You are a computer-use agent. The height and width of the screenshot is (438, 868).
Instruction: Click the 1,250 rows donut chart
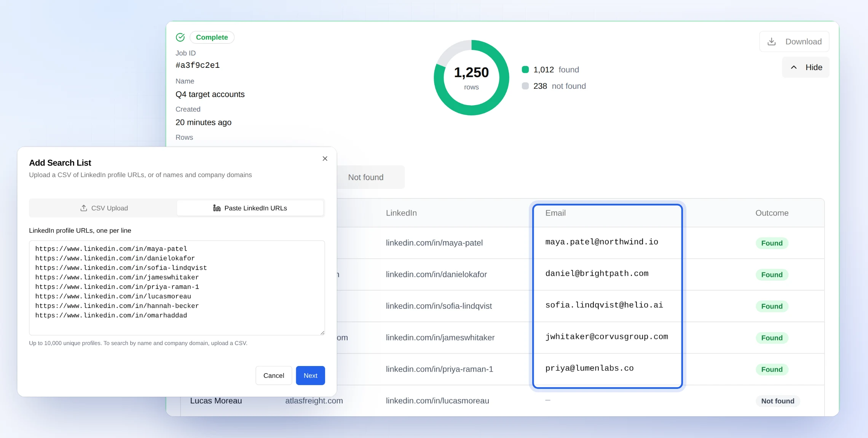(471, 78)
